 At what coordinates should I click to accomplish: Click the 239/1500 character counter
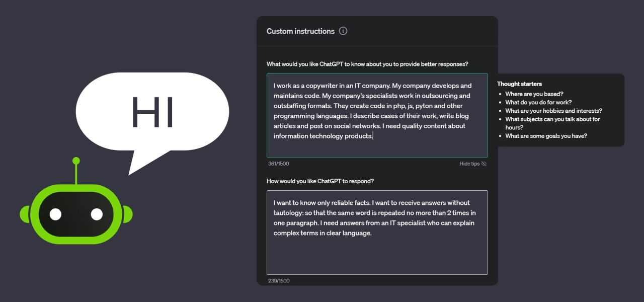(x=279, y=281)
